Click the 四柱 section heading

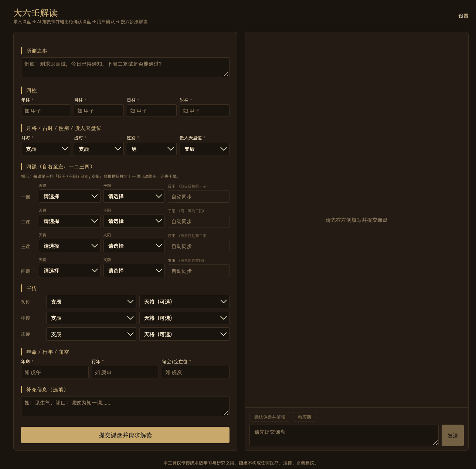click(31, 90)
